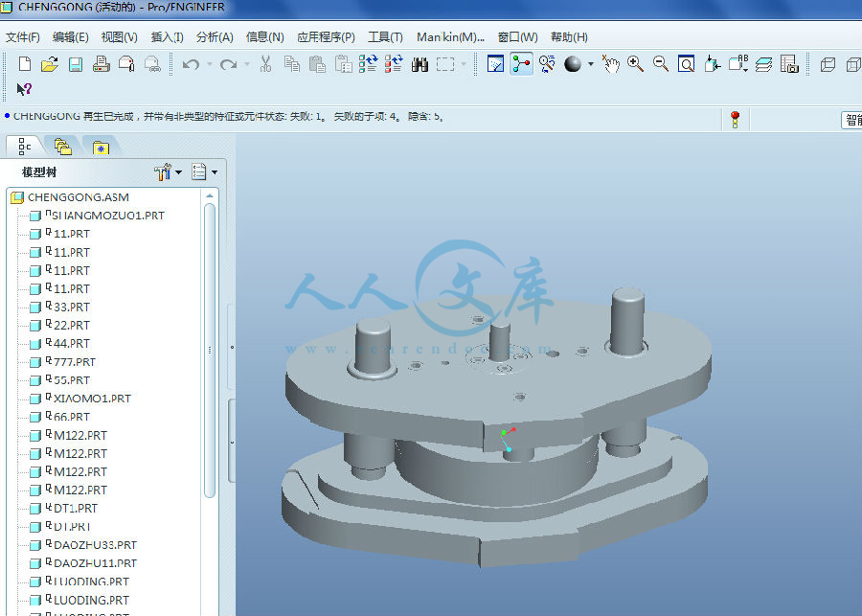Select DAOZHU11.PRT in the model tree
Screen dimensions: 862x616
pyautogui.click(x=83, y=563)
